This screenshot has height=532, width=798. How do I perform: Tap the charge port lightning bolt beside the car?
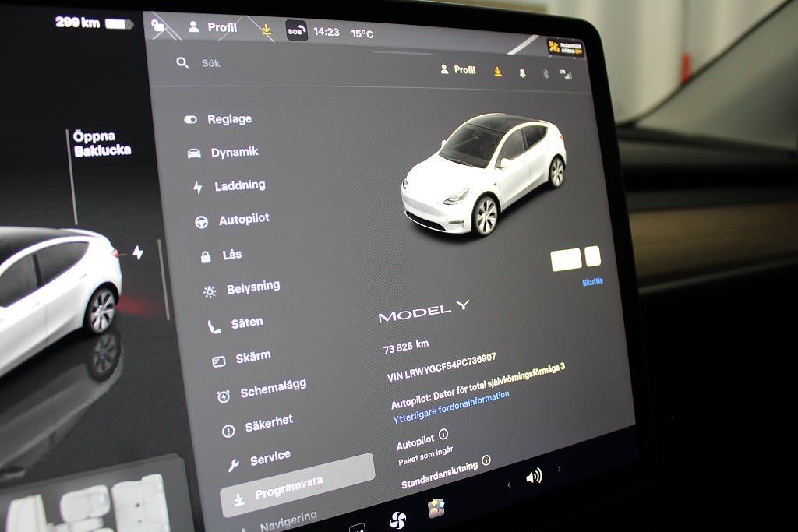(138, 252)
